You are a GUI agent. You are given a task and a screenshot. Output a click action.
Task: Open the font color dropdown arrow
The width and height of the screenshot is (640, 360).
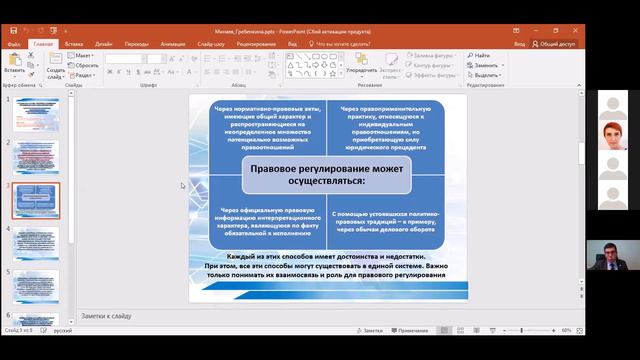[x=195, y=72]
